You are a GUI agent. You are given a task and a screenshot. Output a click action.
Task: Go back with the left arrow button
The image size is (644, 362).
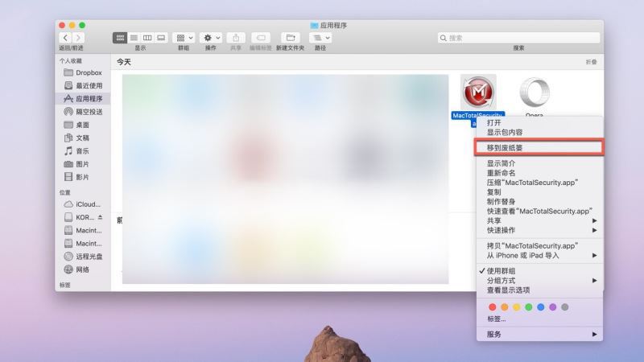coord(65,38)
